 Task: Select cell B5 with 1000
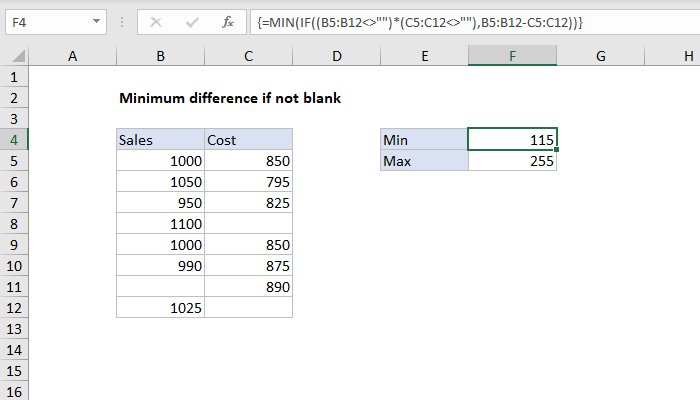pyautogui.click(x=160, y=161)
